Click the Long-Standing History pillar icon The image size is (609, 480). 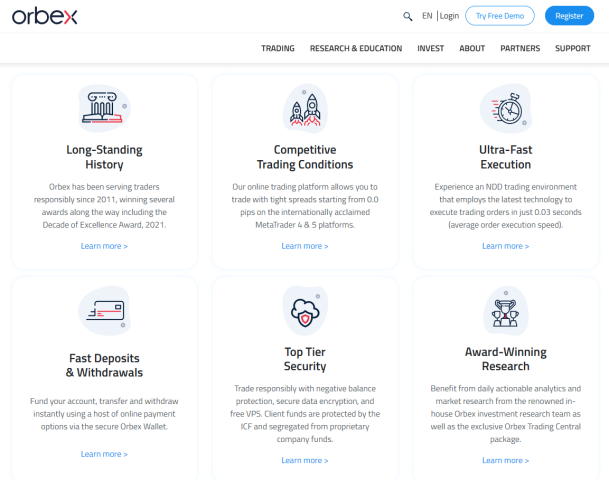click(x=104, y=108)
